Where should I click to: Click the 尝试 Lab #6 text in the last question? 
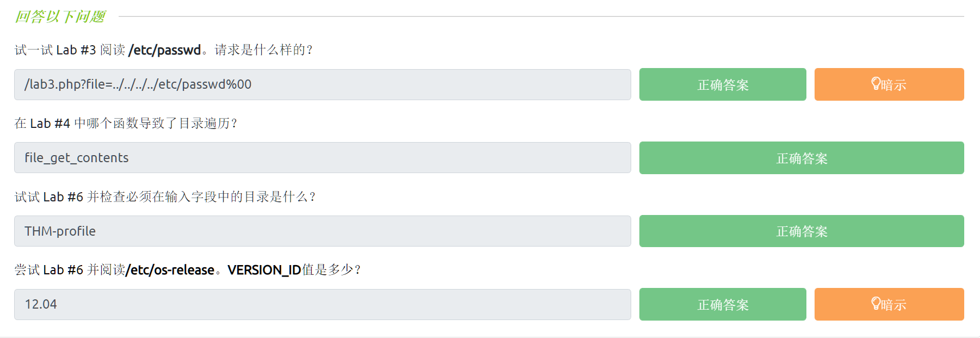(x=49, y=270)
